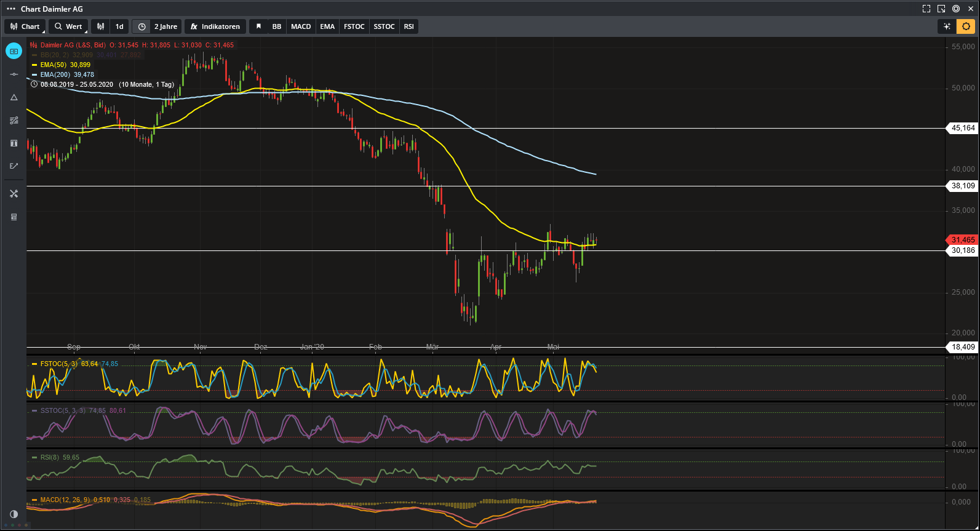
Task: Click the bookmark flag icon
Action: pyautogui.click(x=258, y=26)
